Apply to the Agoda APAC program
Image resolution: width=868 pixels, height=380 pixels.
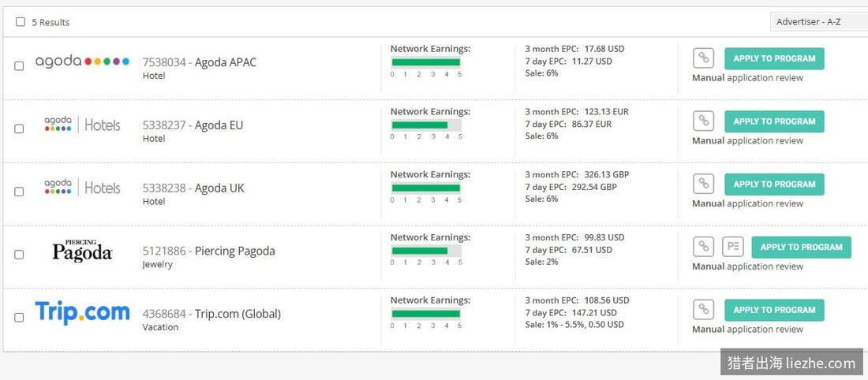774,58
